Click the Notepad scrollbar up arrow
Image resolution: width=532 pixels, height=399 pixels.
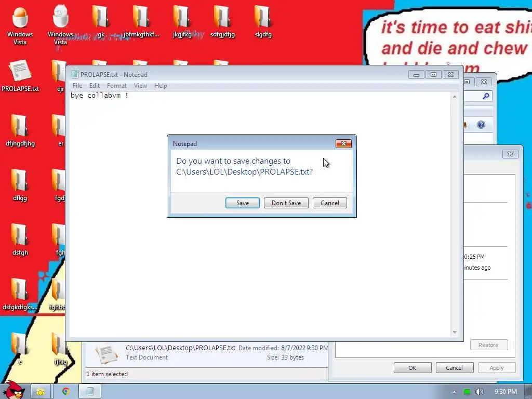click(x=455, y=97)
